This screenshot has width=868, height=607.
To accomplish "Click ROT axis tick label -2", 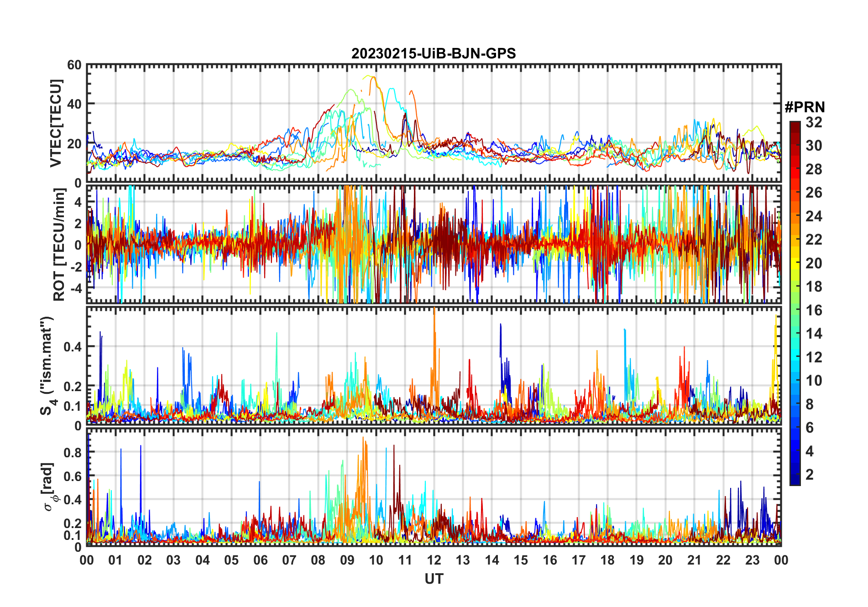I will click(x=75, y=267).
